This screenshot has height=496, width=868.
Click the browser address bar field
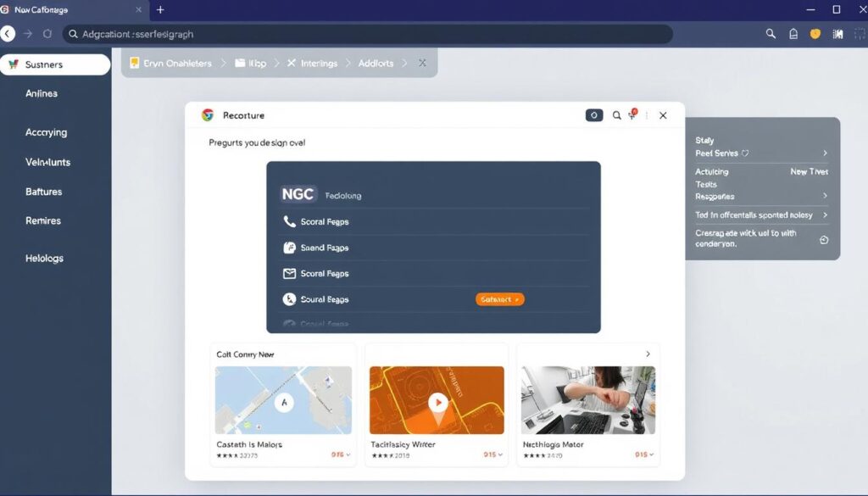click(364, 34)
